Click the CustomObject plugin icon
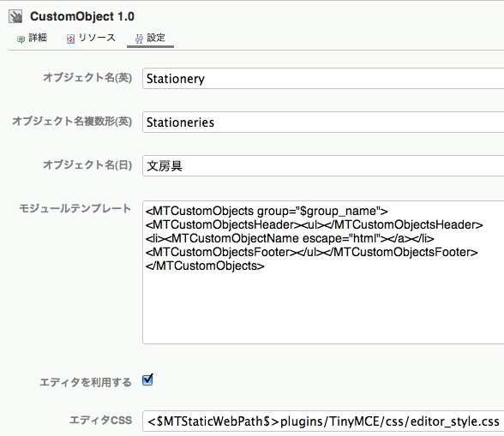 (x=15, y=17)
